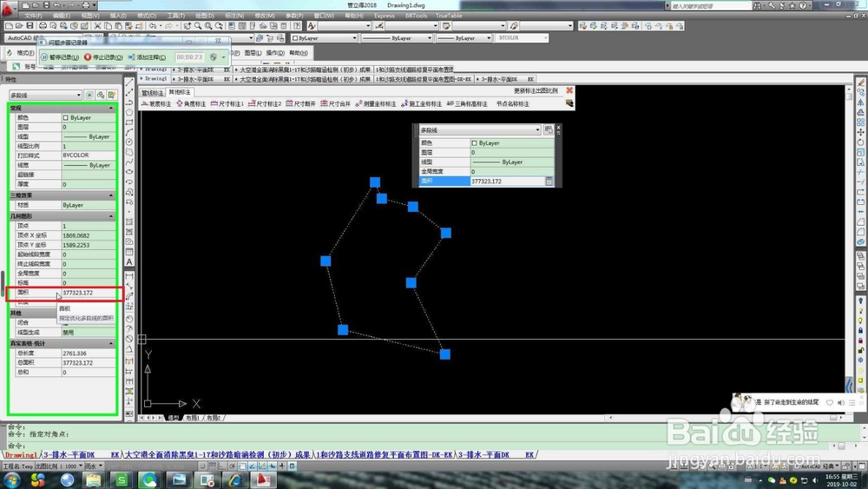Open the Windows Start menu
Screen dimensions: 868x489
(11, 479)
